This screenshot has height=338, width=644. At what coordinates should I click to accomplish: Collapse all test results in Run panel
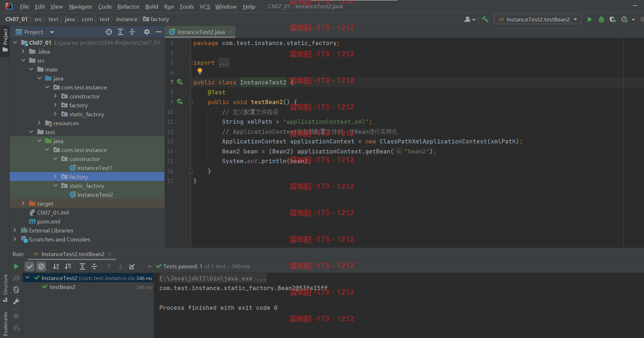pyautogui.click(x=94, y=266)
